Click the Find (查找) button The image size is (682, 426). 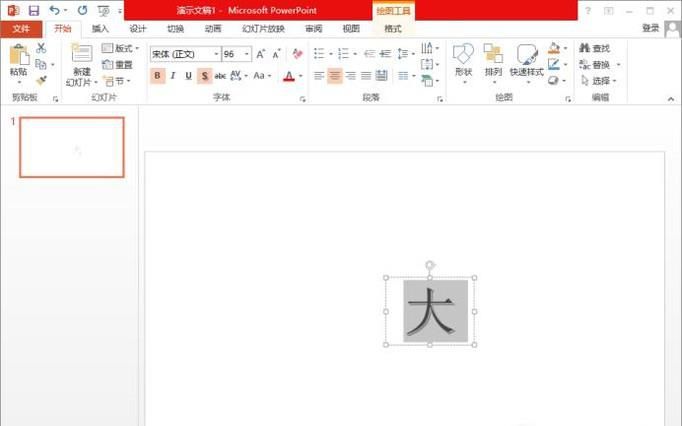594,48
